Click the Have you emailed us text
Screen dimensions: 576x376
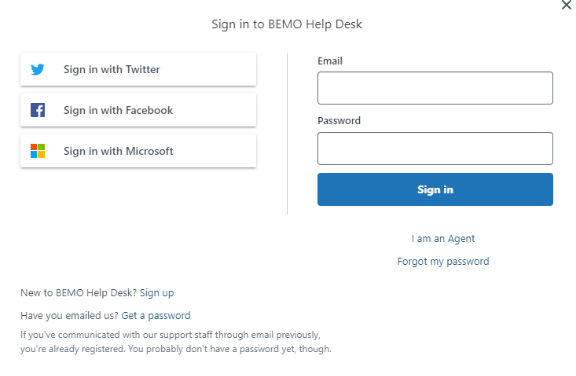69,315
